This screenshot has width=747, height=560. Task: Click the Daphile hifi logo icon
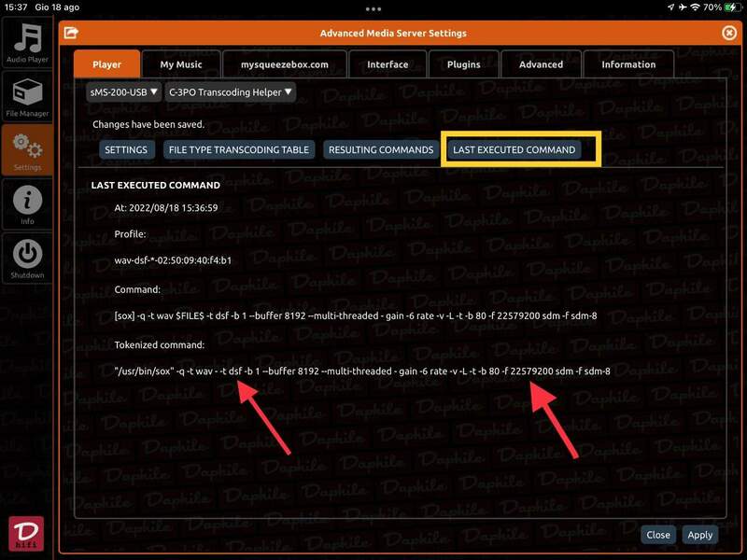[26, 533]
